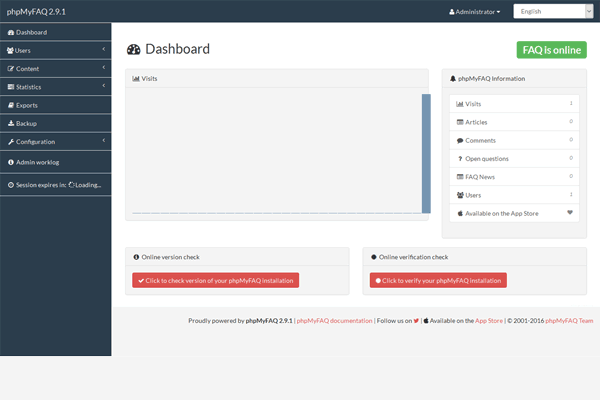Click the Articles table icon in list
The width and height of the screenshot is (600, 400).
(460, 122)
